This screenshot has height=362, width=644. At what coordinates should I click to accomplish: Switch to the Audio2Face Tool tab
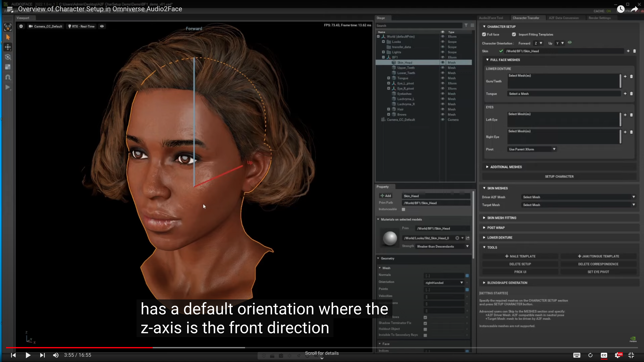[491, 18]
